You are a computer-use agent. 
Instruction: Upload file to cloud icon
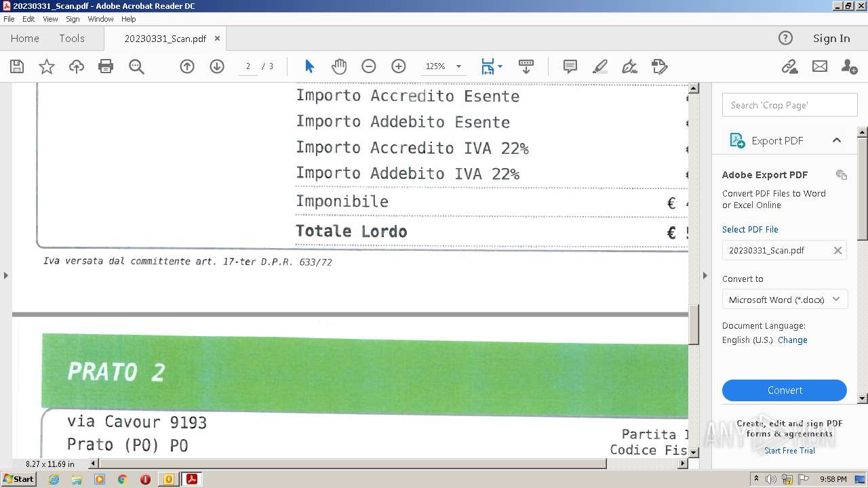pyautogui.click(x=77, y=66)
